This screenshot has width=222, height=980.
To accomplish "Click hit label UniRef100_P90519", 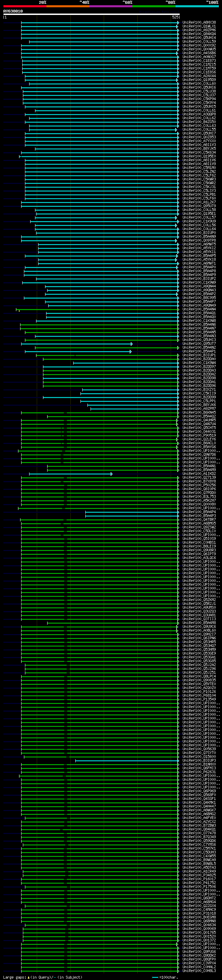I will pos(199,436).
